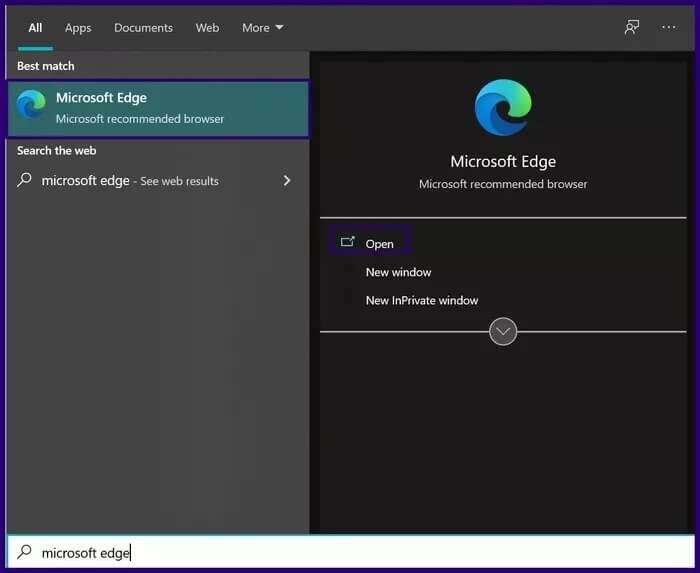Open the More dropdown menu

point(262,28)
